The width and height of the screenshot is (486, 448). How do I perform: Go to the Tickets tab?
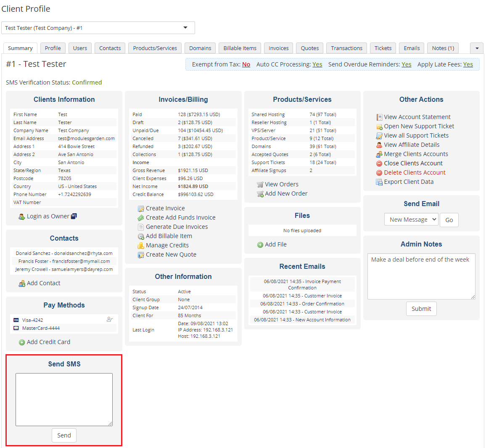[383, 48]
